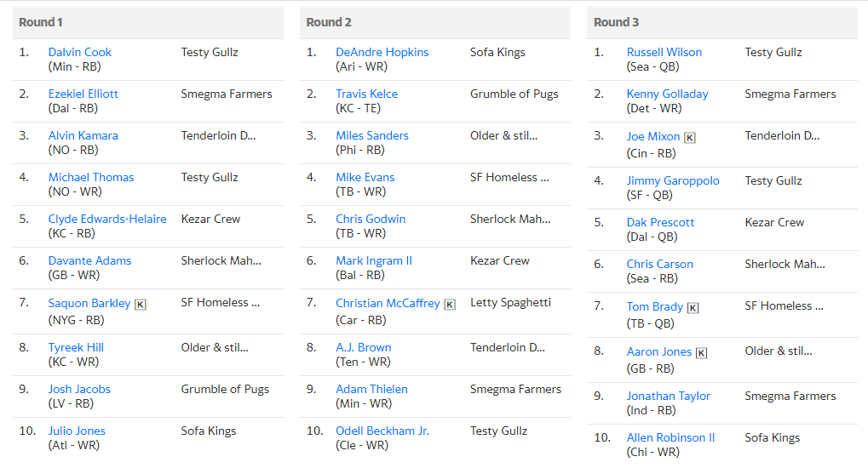Click the Travis Kelce link
This screenshot has height=468, width=868.
click(366, 94)
